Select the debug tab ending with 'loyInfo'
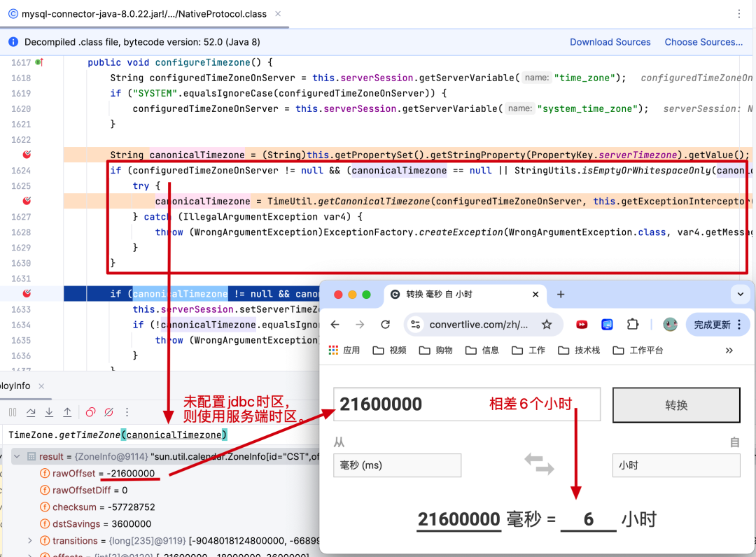The image size is (756, 557). [15, 386]
